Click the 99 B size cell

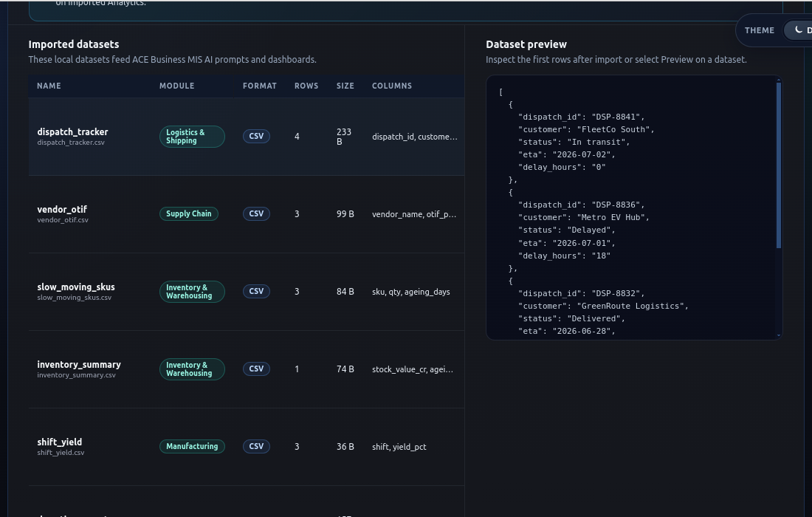(x=345, y=214)
